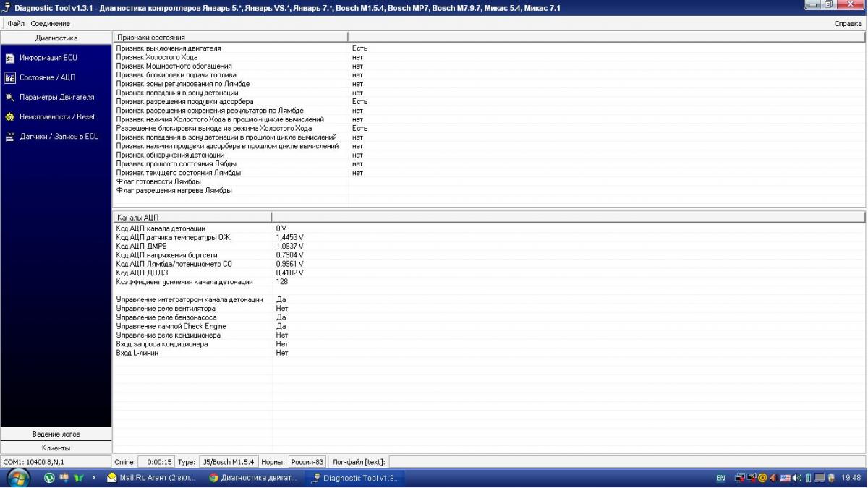Select row Флаг разрешения нагрева Лямбды
The height and width of the screenshot is (488, 868).
[489, 191]
